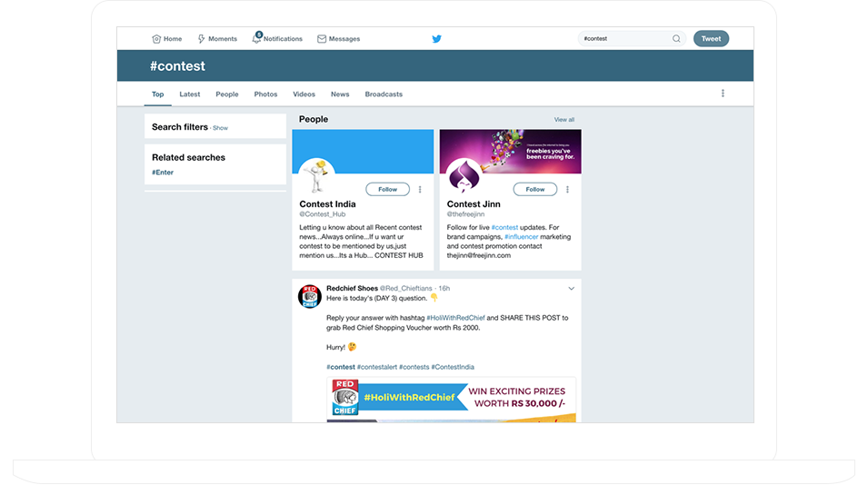Viewport: 868px width, 485px height.
Task: Expand the Redchief Shoes tweet menu chevron
Action: point(572,289)
